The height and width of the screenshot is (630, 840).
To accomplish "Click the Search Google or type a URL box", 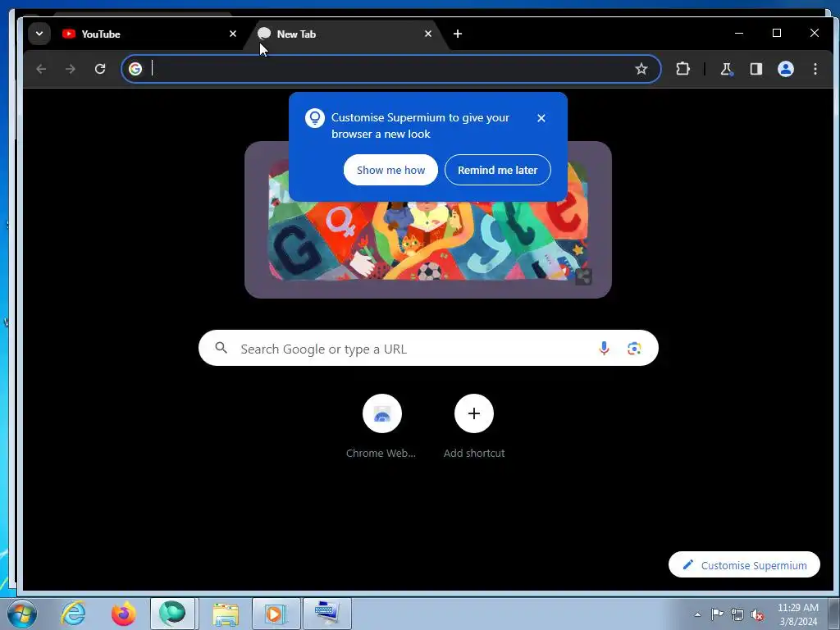I will coord(428,348).
